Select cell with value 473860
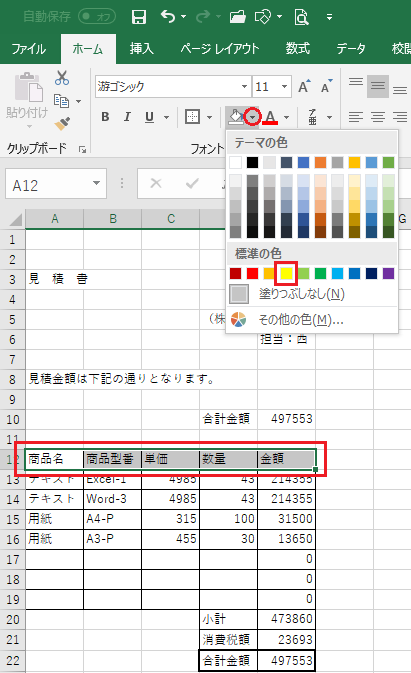Screen dimensions: 411x673 click(286, 619)
